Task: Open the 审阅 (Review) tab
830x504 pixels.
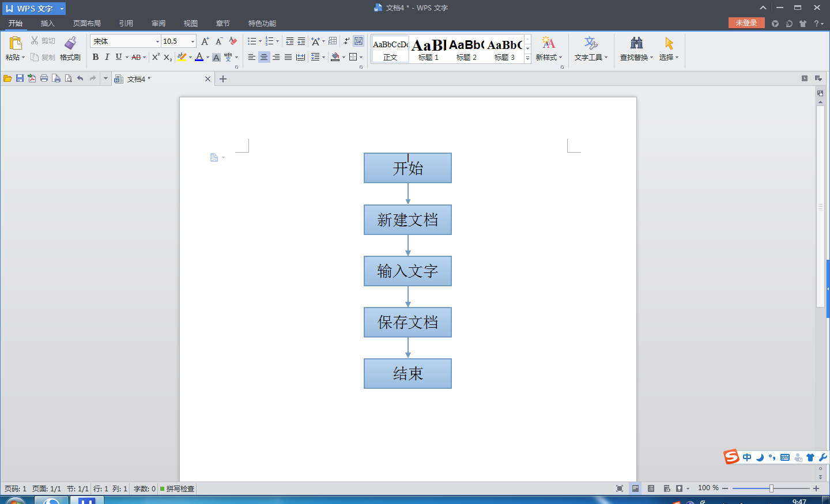Action: pos(159,24)
